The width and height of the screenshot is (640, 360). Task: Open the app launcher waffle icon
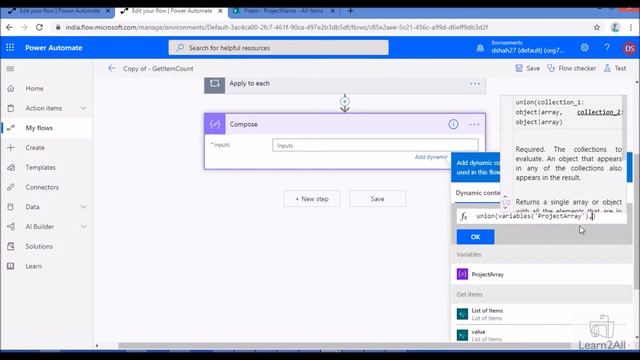tap(10, 48)
